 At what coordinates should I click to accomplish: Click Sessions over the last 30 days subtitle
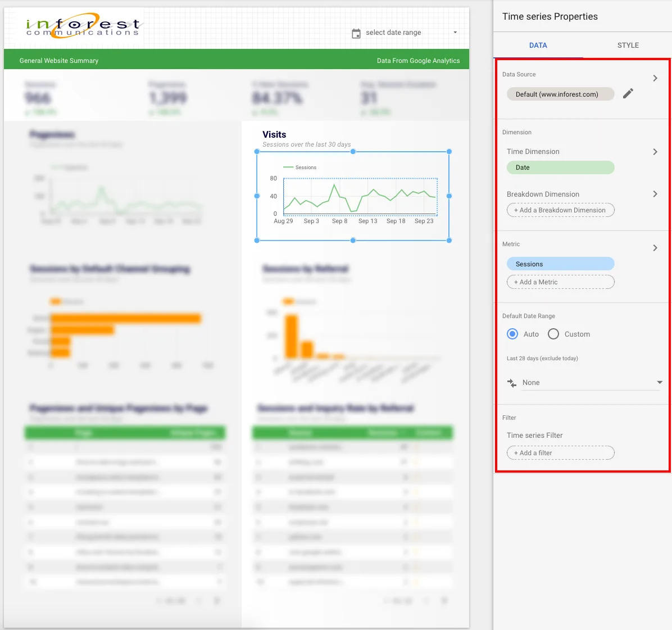pyautogui.click(x=306, y=144)
